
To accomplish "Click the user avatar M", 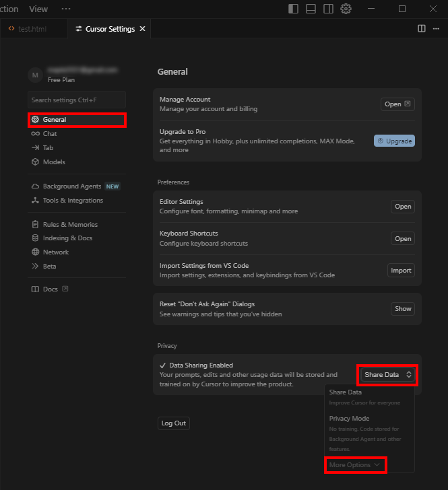I will pyautogui.click(x=35, y=75).
